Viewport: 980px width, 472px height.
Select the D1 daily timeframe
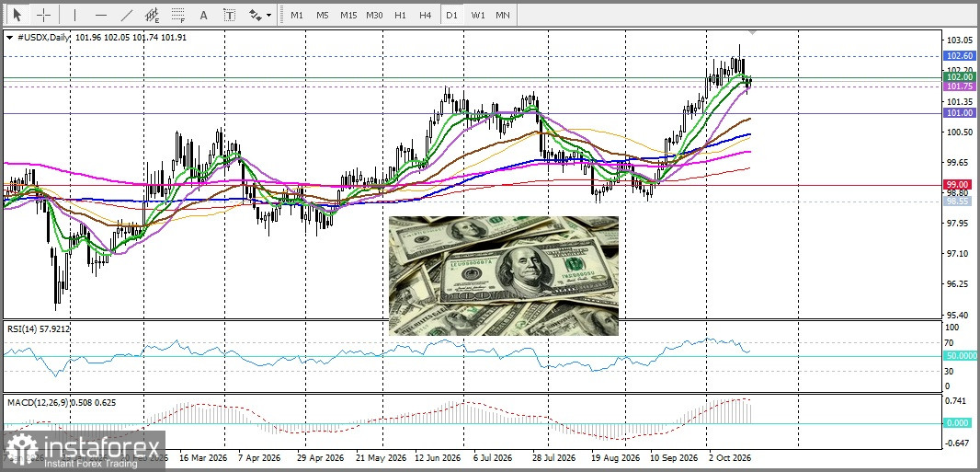pos(451,15)
